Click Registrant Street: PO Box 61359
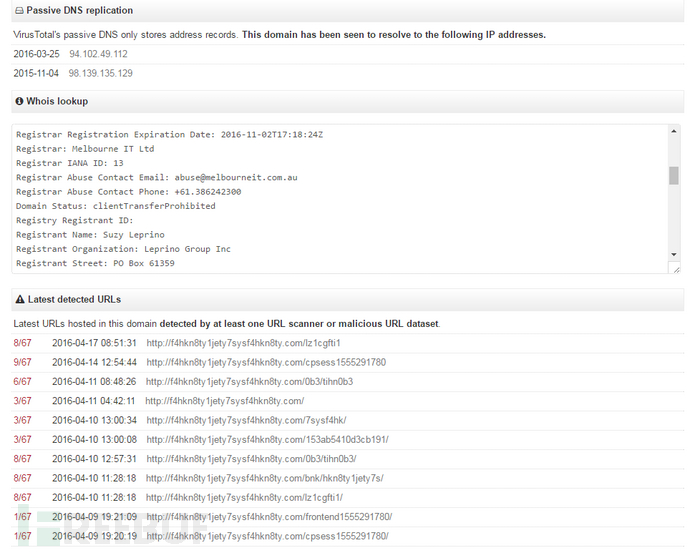Viewport: 690px width, 553px height. coord(95,264)
